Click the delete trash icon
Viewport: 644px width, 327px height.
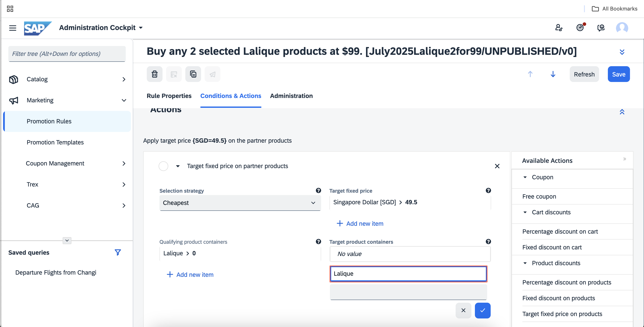coord(154,74)
